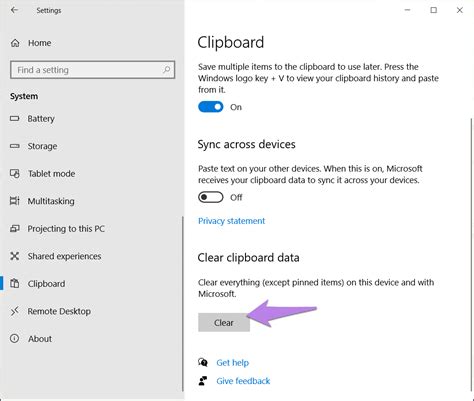Close the Settings window

pos(460,10)
